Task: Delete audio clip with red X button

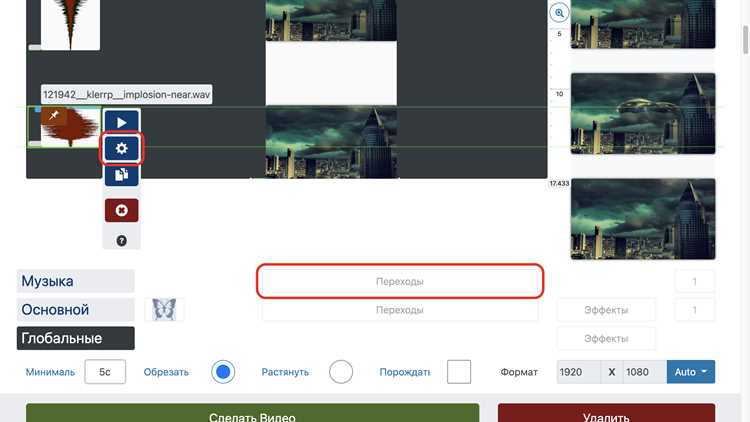Action: click(121, 211)
